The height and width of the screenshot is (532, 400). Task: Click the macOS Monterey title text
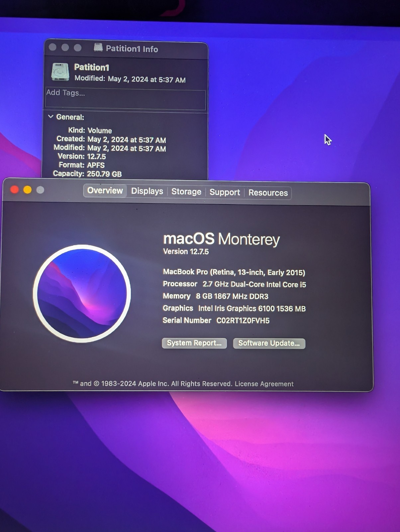(x=221, y=239)
